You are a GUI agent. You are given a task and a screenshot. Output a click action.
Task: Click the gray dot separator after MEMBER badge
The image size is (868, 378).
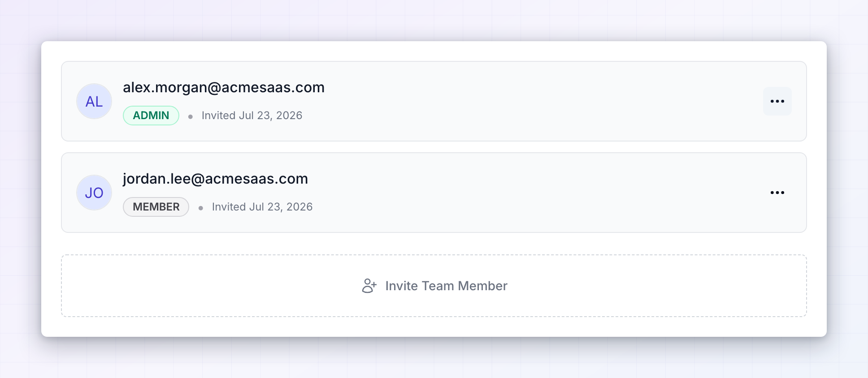point(201,208)
